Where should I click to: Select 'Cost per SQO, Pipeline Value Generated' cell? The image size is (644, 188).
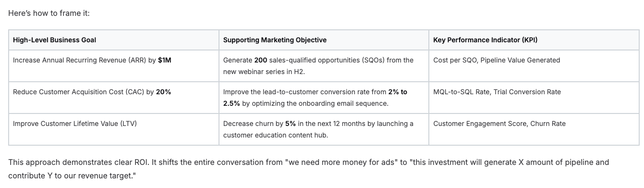tap(534, 66)
